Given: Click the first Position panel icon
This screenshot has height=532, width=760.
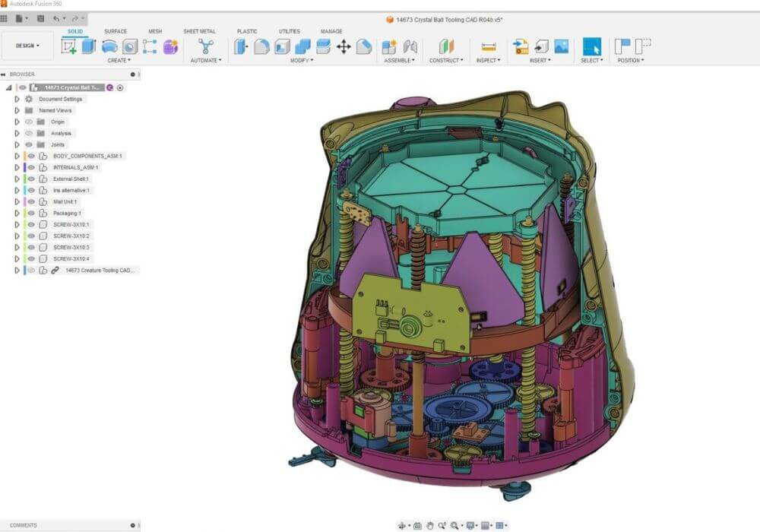Looking at the screenshot, I should coord(622,46).
